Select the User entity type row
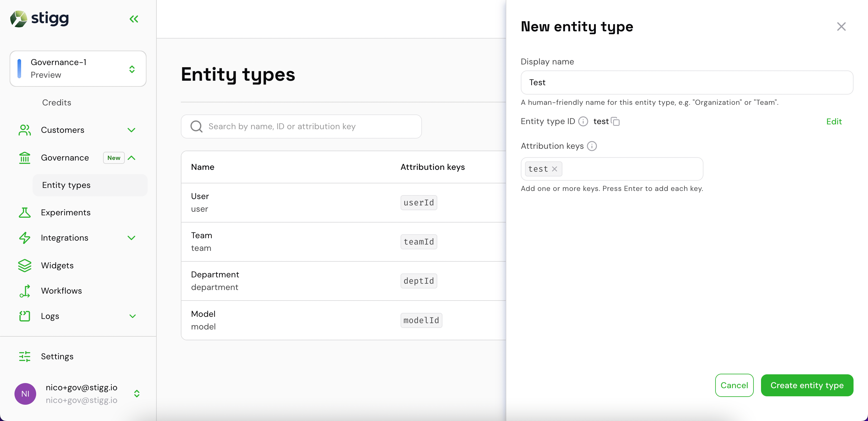The image size is (868, 421). coord(343,203)
